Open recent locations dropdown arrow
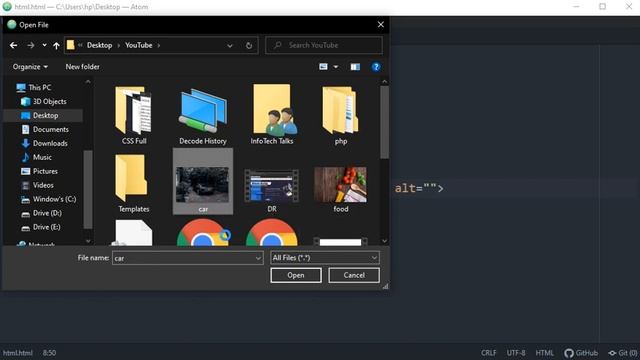640x360 pixels. tap(44, 45)
